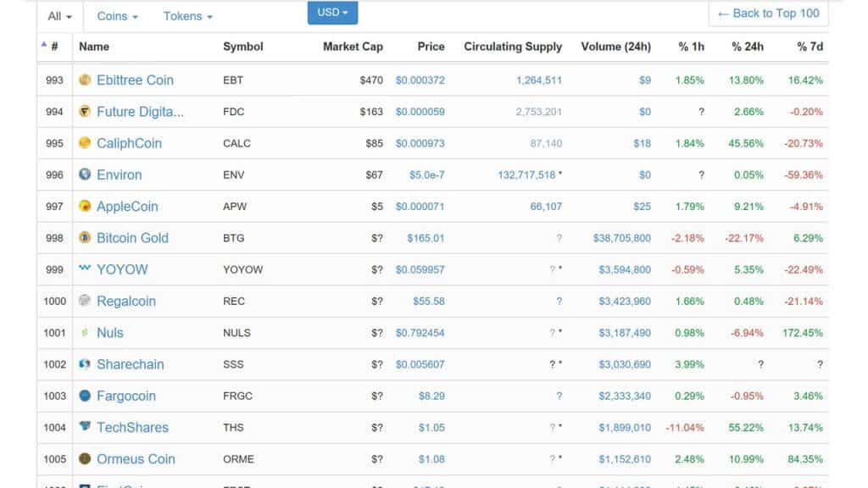Go back via Back to Top 100
This screenshot has width=868, height=488.
click(768, 14)
